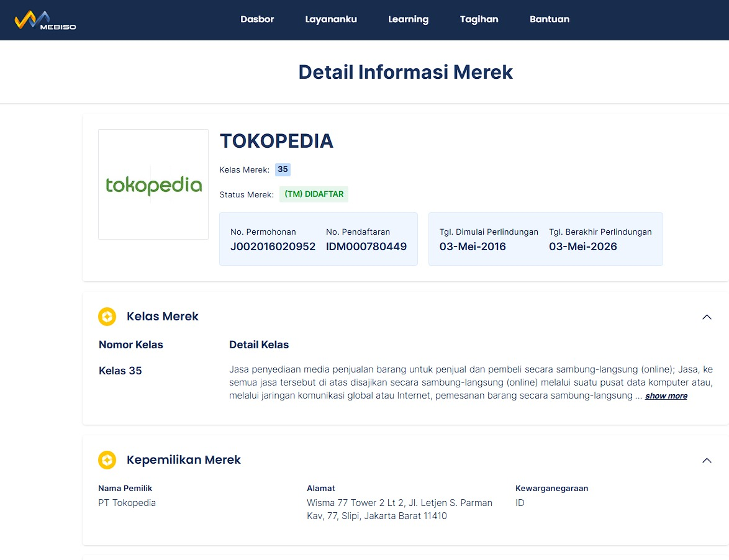Click the show more link
Screen dimensions: 729x560
pos(666,396)
